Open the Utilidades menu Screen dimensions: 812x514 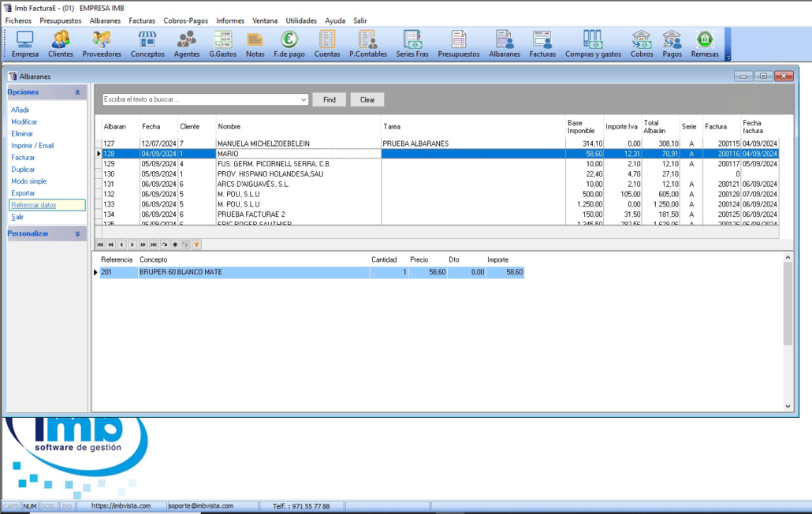(301, 20)
